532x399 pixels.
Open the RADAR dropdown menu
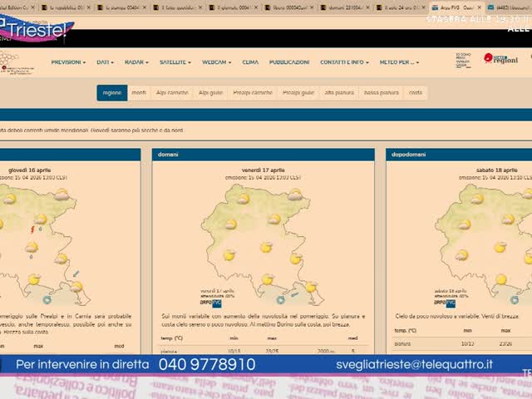135,62
